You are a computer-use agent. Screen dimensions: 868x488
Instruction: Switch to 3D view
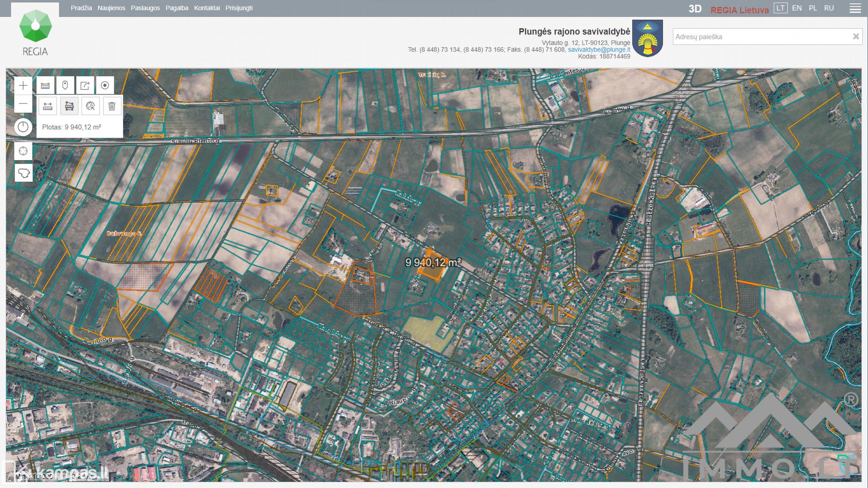tap(695, 9)
